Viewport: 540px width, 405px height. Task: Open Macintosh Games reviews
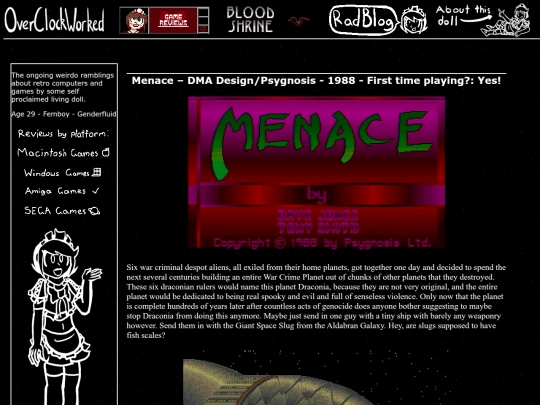[x=63, y=153]
